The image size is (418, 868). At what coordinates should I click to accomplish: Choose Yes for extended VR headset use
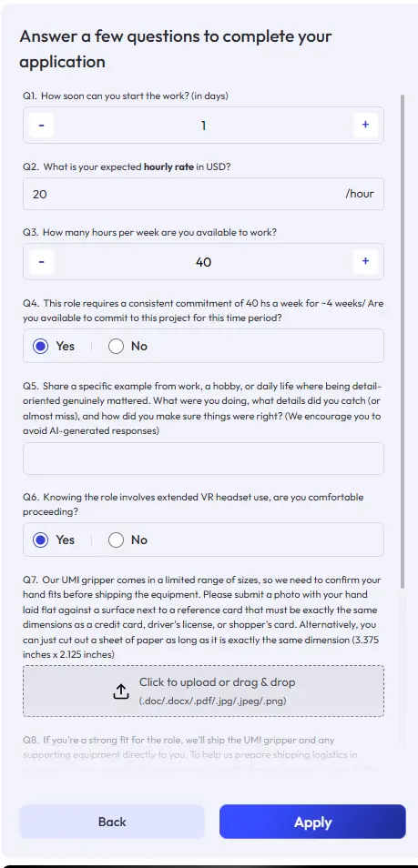point(40,540)
